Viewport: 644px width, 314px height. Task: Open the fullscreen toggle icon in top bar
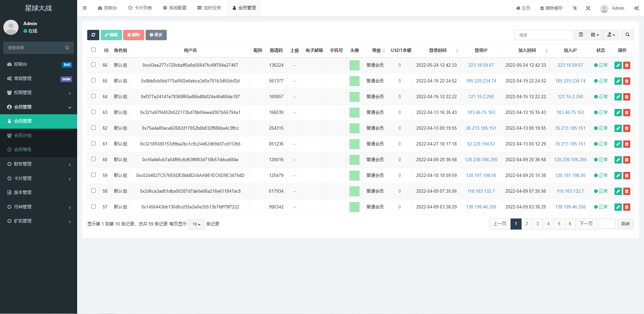(588, 8)
